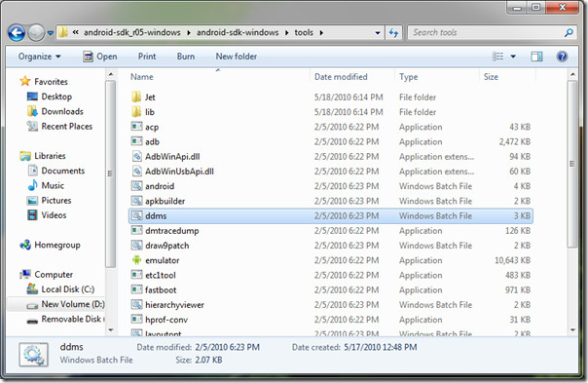The height and width of the screenshot is (383, 588).
Task: Select draw9patch batch file icon
Action: click(136, 246)
